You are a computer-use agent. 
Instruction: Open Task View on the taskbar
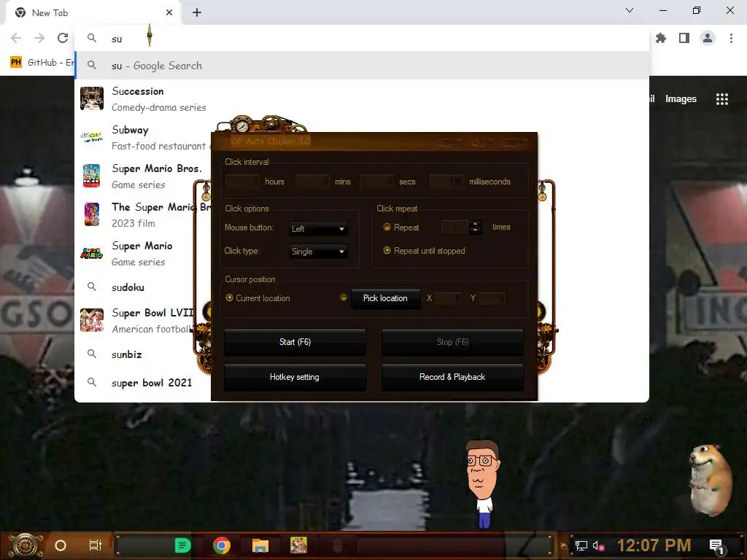tap(96, 545)
